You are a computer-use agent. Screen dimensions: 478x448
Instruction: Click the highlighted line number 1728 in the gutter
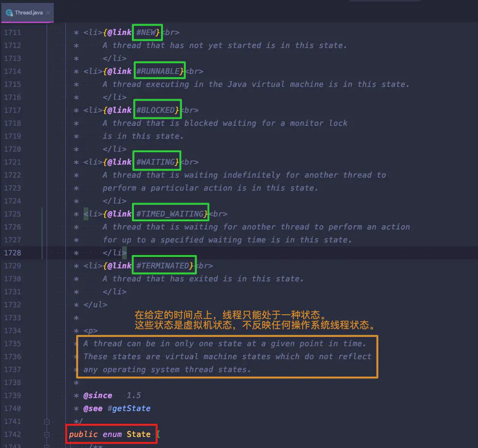(x=12, y=253)
